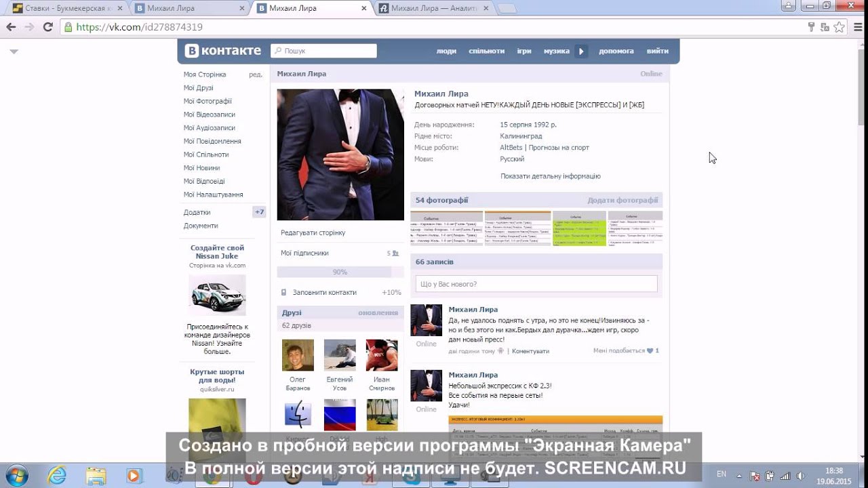Click the like heart on first post
This screenshot has height=488, width=868.
(x=650, y=351)
